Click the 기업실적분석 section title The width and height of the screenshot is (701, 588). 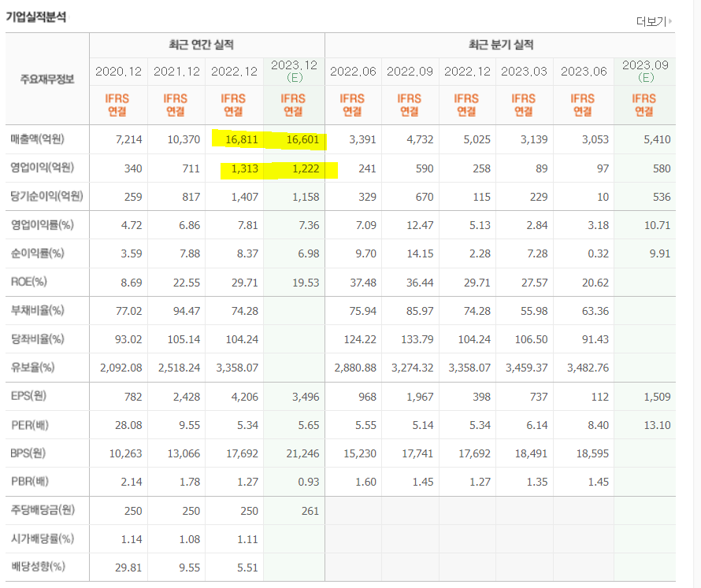click(35, 17)
